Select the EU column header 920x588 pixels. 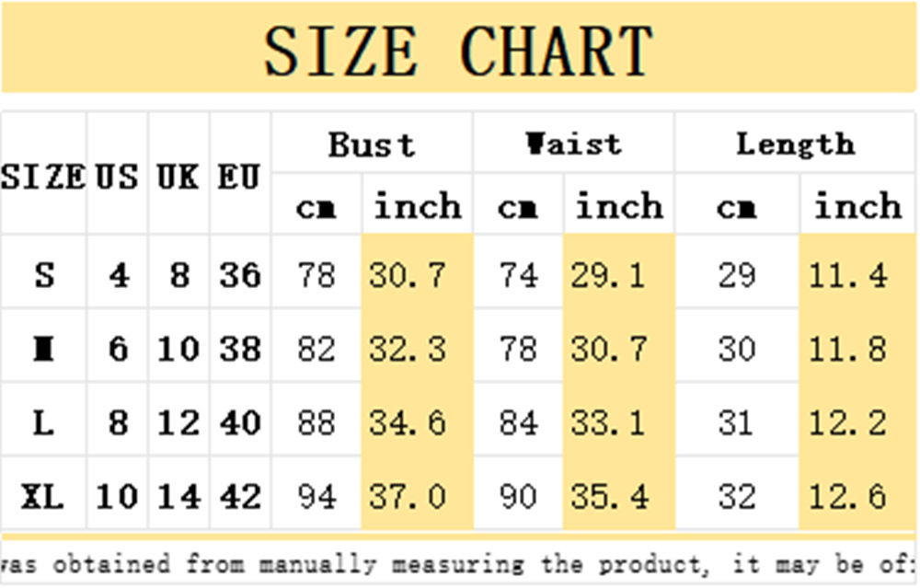tap(239, 176)
